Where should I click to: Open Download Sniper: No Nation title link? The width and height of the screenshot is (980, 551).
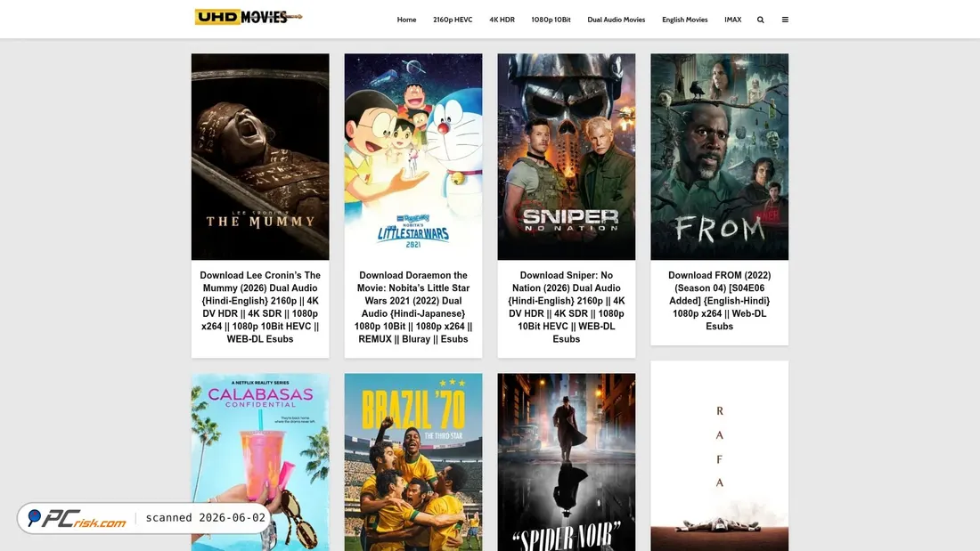tap(567, 307)
